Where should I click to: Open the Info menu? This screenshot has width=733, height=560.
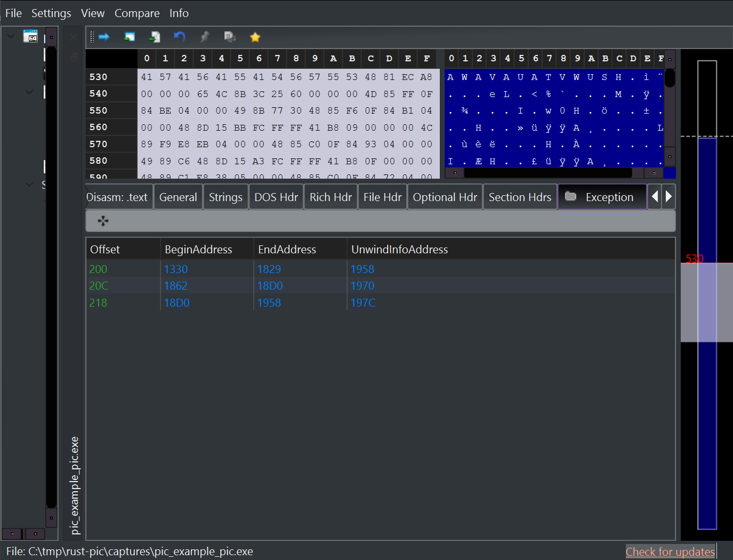179,13
